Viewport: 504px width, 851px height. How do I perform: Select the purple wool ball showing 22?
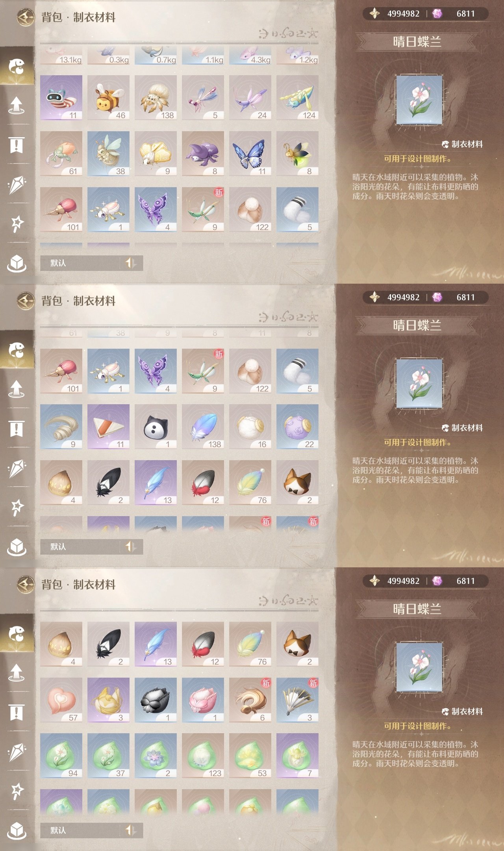[297, 427]
